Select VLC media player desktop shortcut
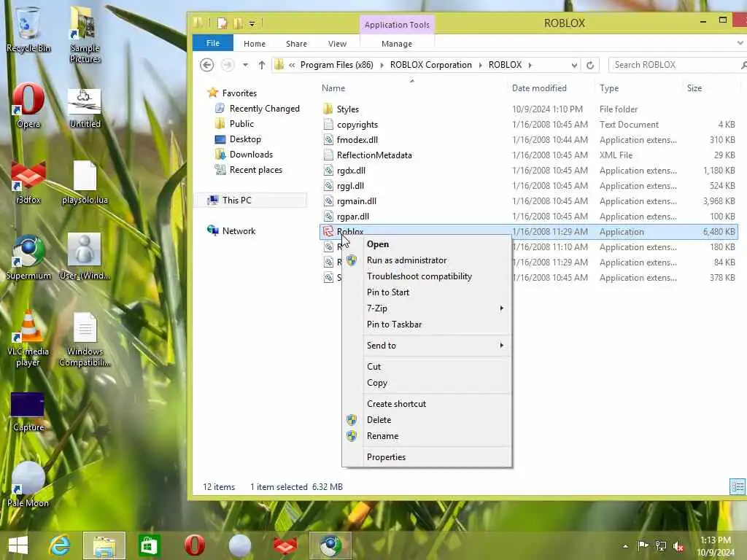This screenshot has width=747, height=560. tap(28, 338)
